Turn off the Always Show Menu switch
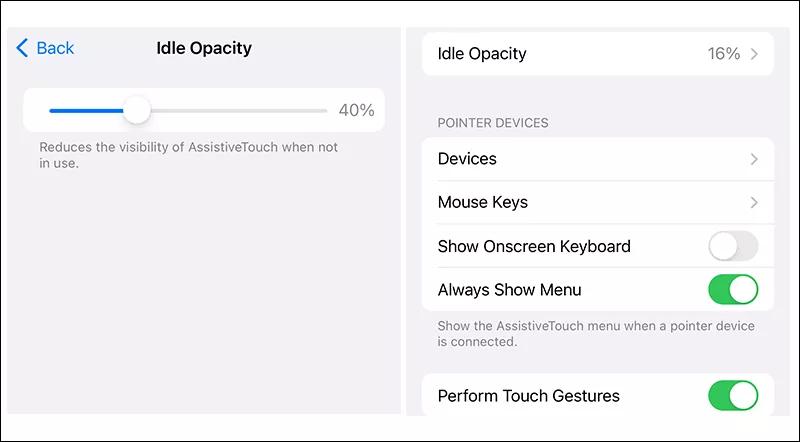Image resolution: width=800 pixels, height=442 pixels. click(733, 290)
